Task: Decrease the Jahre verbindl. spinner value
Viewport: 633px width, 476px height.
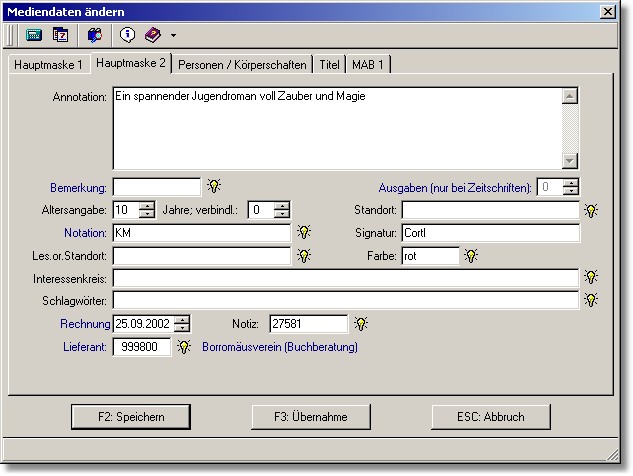Action: click(x=282, y=214)
